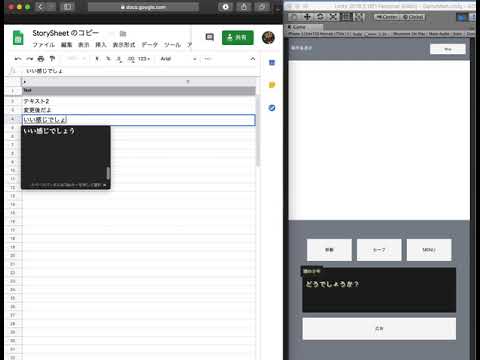Show Safari's tab overview button
The width and height of the screenshot is (480, 360).
point(262,7)
